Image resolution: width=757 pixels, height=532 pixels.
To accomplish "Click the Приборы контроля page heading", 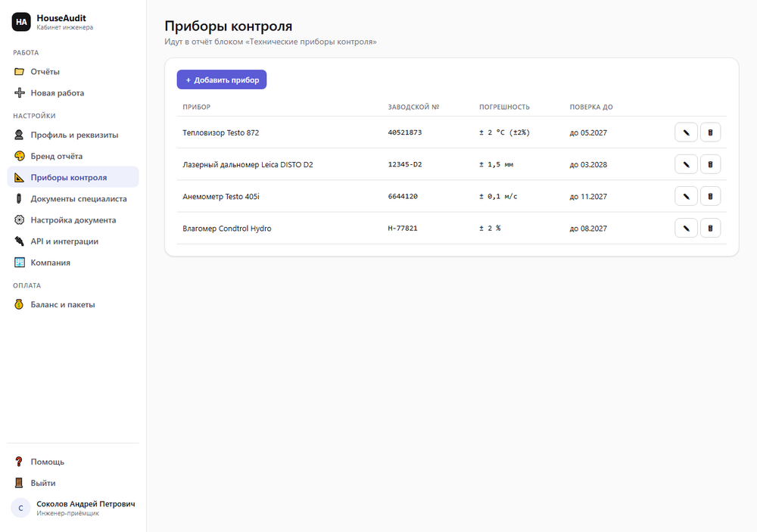I will [229, 26].
